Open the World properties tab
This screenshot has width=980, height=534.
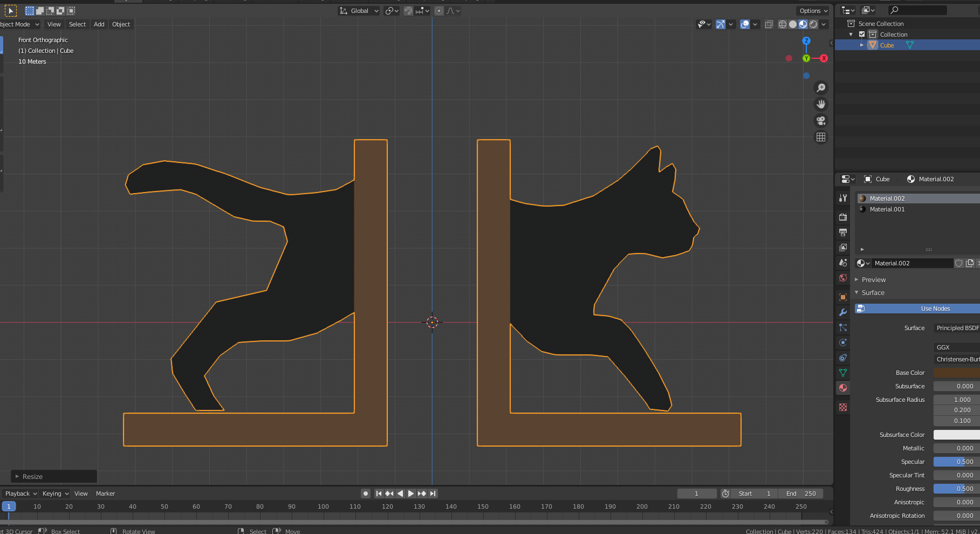[843, 278]
